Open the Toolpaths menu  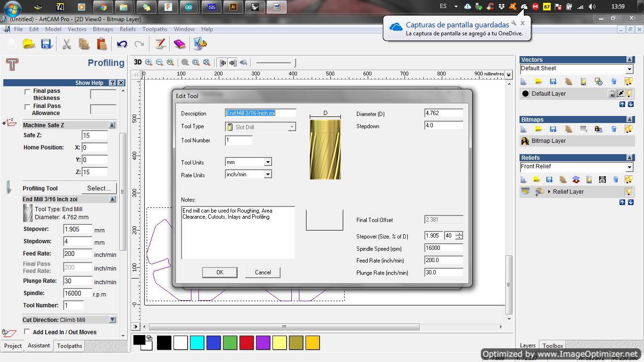click(x=155, y=29)
